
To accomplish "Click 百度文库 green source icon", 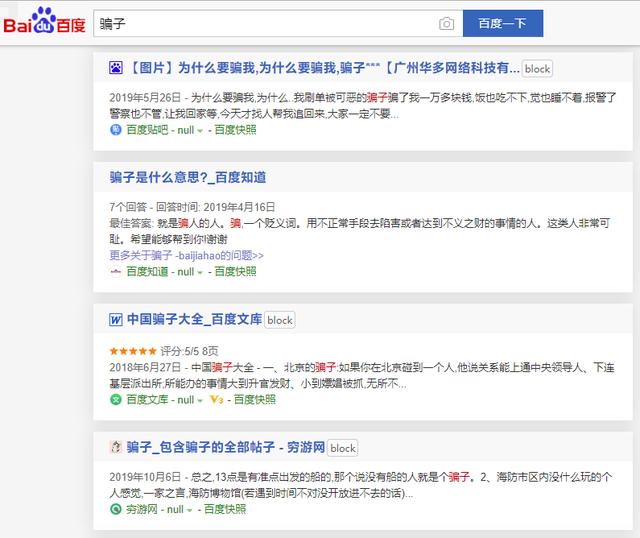I will point(116,400).
